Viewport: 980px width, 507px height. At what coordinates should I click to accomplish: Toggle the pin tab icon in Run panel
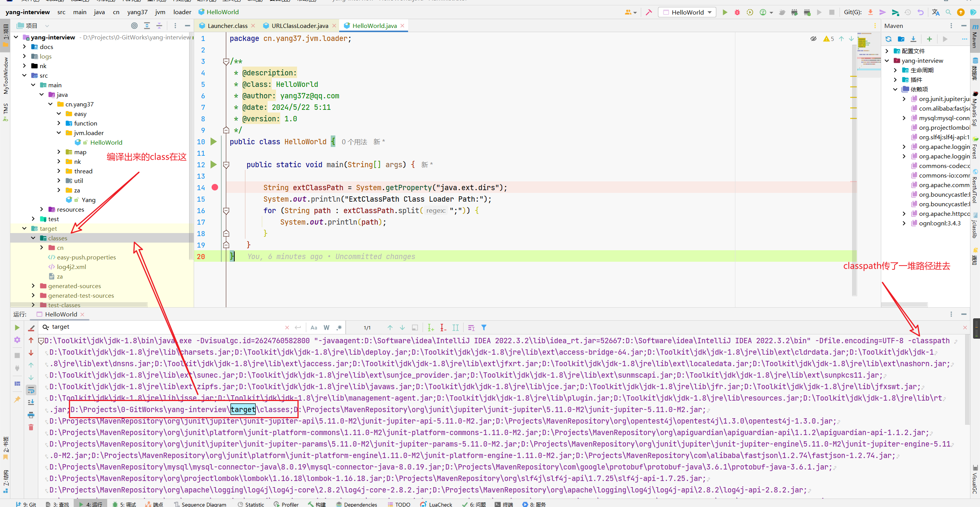click(x=17, y=399)
